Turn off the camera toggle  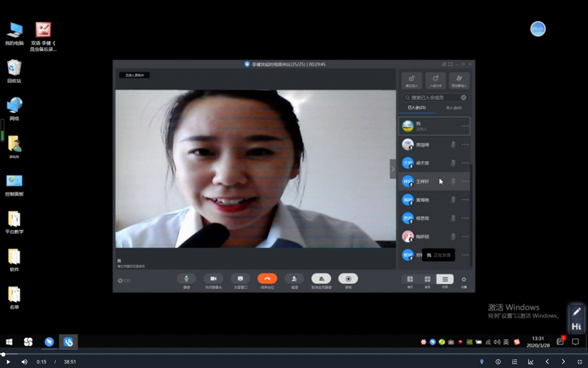point(213,279)
